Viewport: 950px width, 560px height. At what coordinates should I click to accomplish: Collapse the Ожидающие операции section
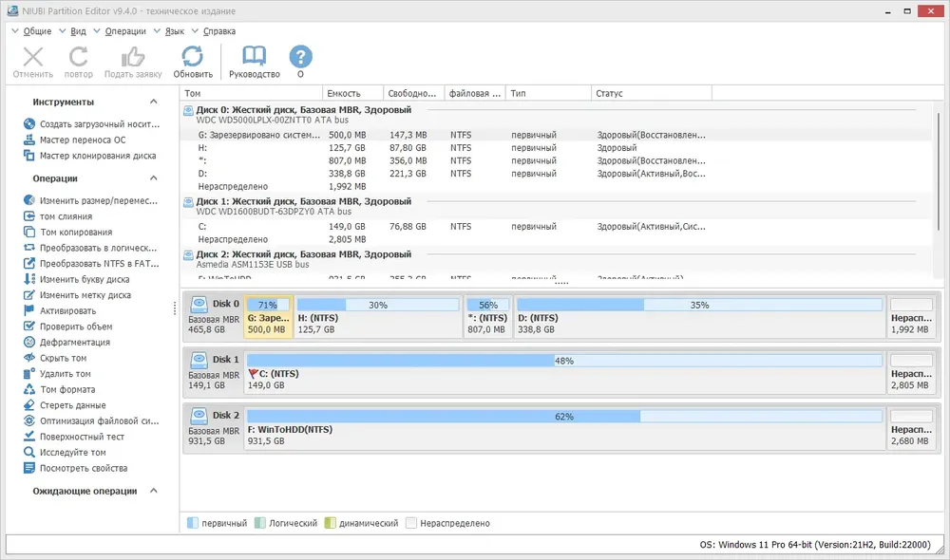point(154,491)
